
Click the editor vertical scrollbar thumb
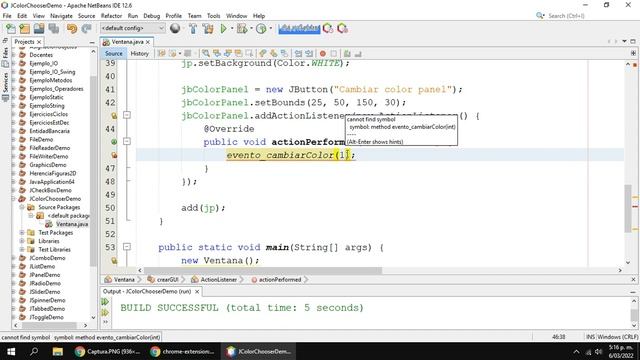click(x=628, y=208)
